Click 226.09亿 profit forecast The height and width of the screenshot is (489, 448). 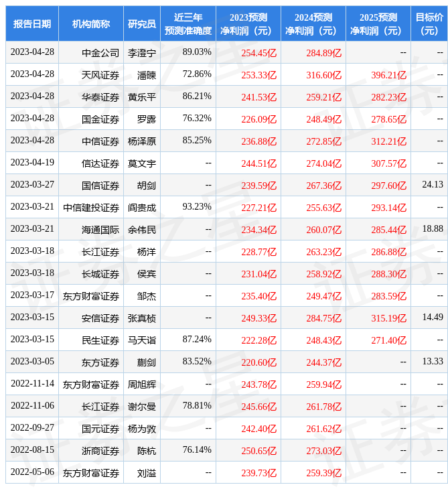pyautogui.click(x=258, y=119)
